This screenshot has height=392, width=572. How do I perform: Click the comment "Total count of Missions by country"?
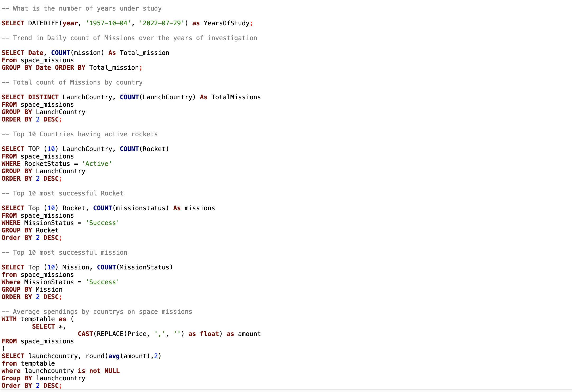tap(72, 82)
